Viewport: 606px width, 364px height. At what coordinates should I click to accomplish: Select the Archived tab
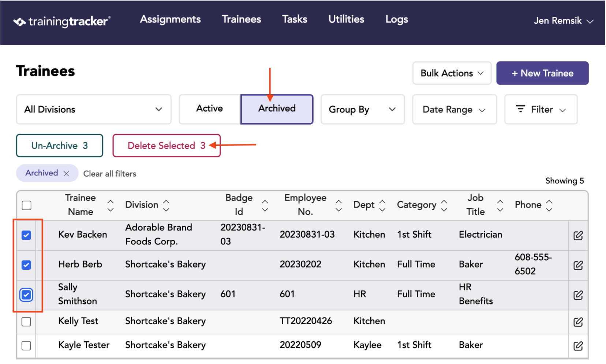pyautogui.click(x=277, y=109)
